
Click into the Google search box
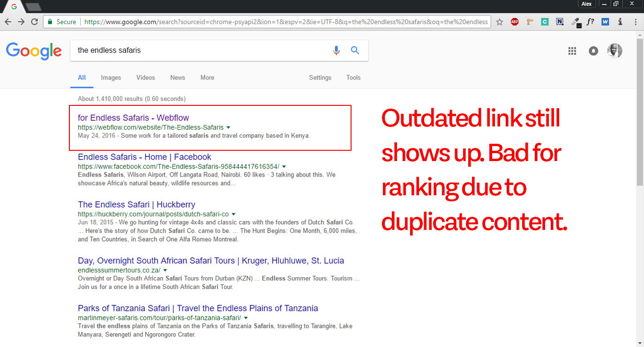tap(197, 51)
